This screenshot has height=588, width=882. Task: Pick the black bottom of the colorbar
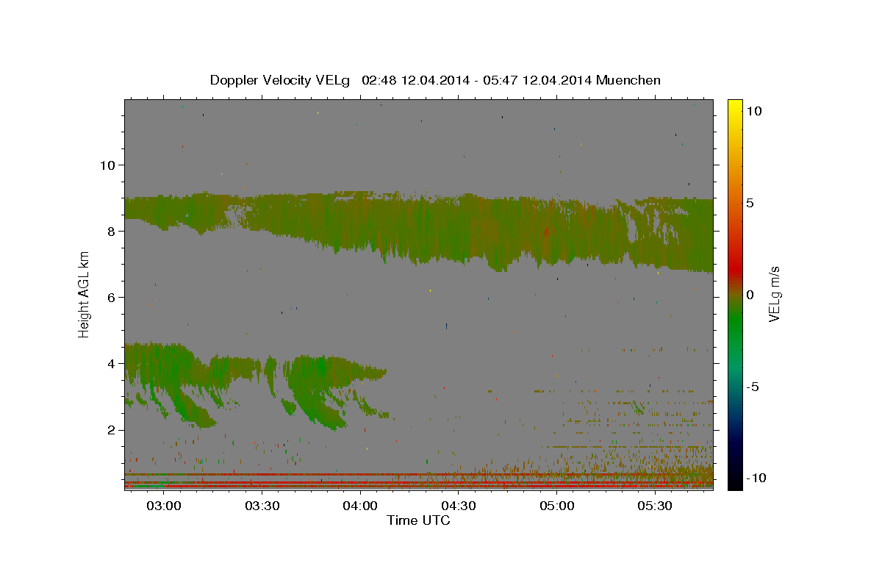coord(734,481)
